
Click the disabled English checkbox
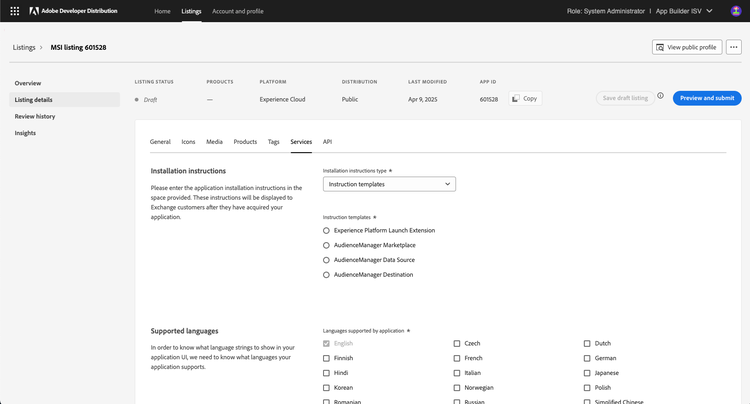326,343
